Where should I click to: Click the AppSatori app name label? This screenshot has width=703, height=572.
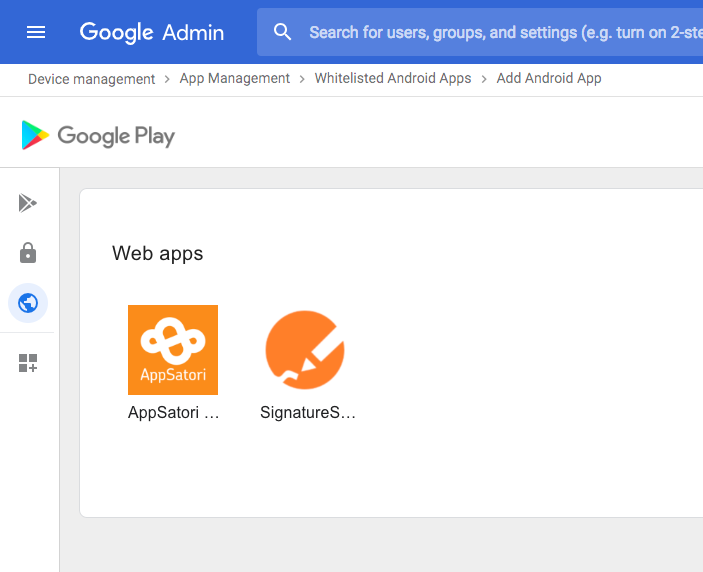tap(173, 412)
